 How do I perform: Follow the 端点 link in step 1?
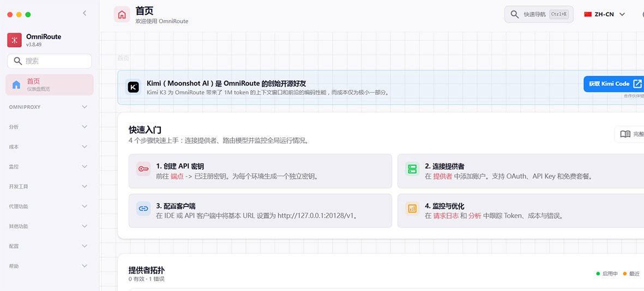[177, 176]
